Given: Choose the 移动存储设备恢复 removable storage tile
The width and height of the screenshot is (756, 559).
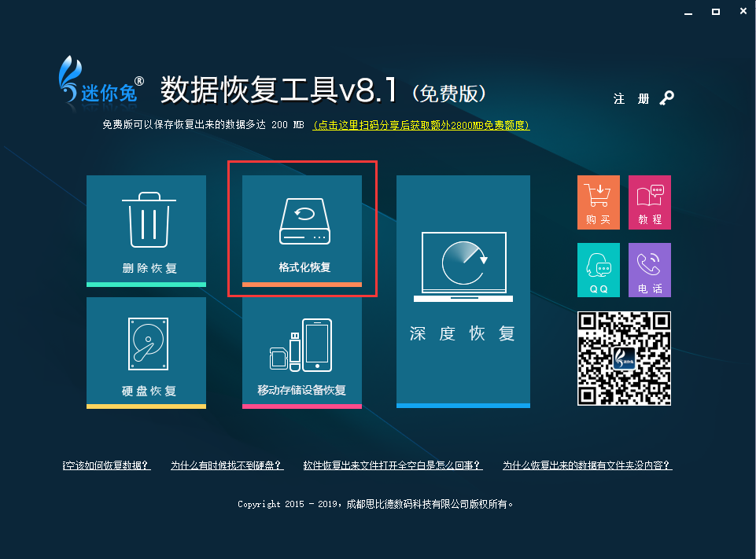Looking at the screenshot, I should point(302,353).
